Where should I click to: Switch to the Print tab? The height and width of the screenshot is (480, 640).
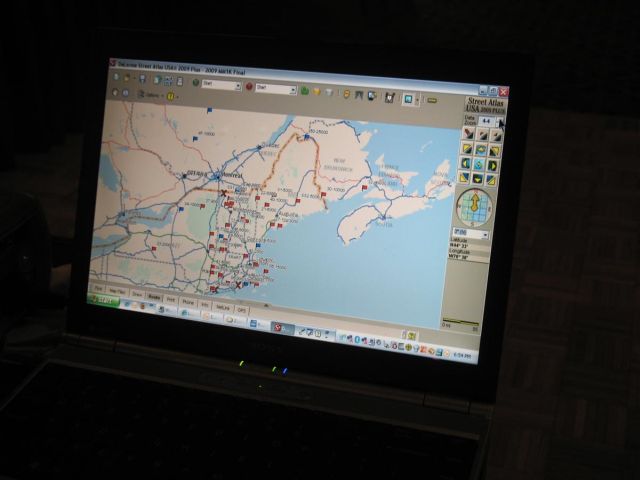(171, 299)
